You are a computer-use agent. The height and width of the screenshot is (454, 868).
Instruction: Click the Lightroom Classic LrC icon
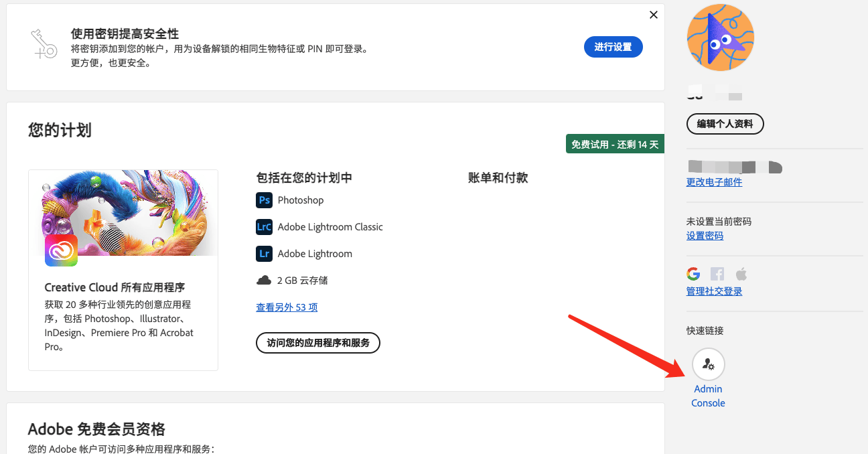point(265,226)
